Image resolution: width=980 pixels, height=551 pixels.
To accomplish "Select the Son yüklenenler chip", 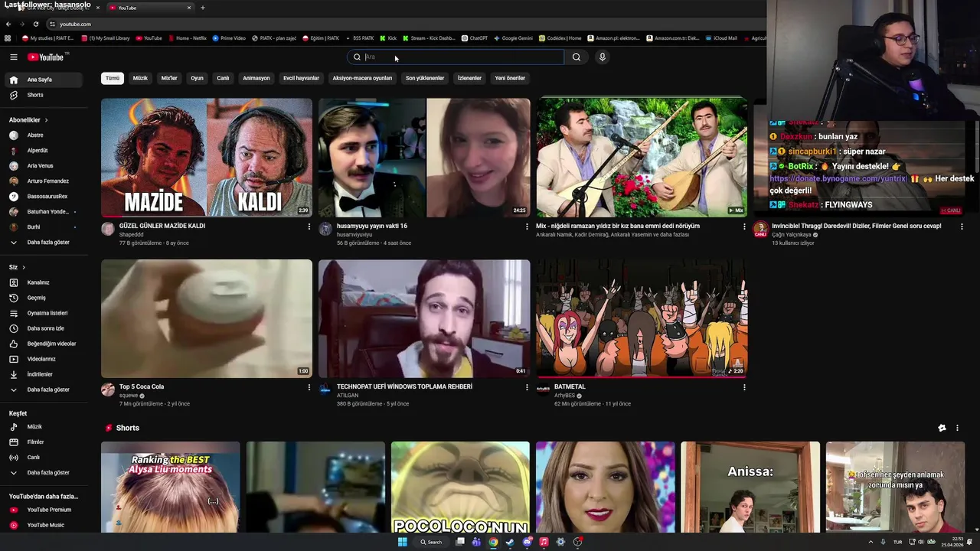I will tap(425, 78).
